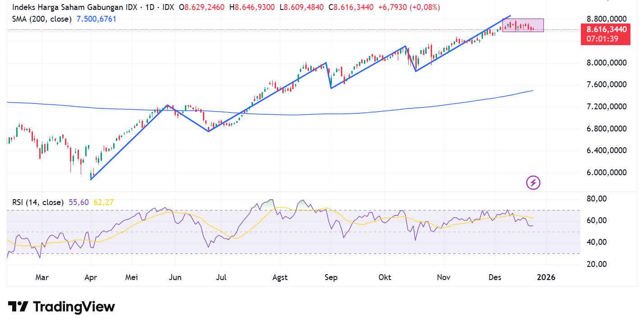Click the high value "H8.646,9300"
The height and width of the screenshot is (327, 644).
coord(252,7)
